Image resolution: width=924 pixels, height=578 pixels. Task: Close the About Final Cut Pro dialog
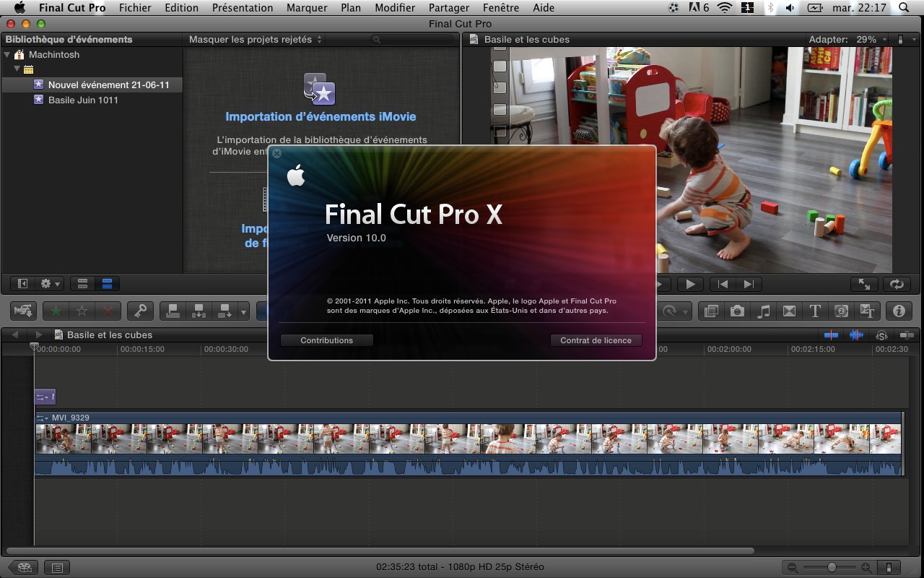click(277, 153)
